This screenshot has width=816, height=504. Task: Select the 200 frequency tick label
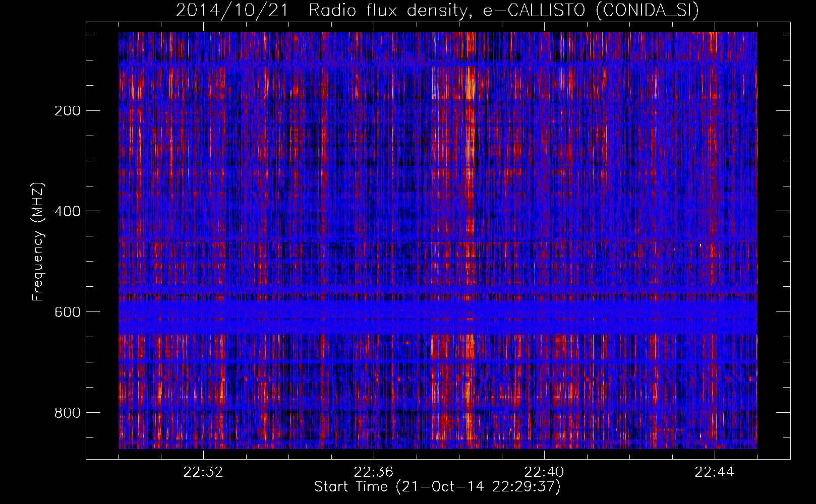(68, 111)
